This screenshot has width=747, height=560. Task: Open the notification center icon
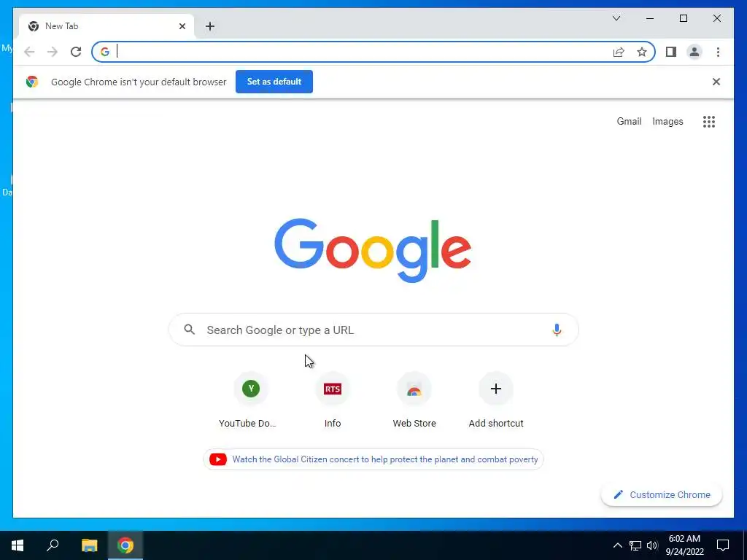point(723,545)
